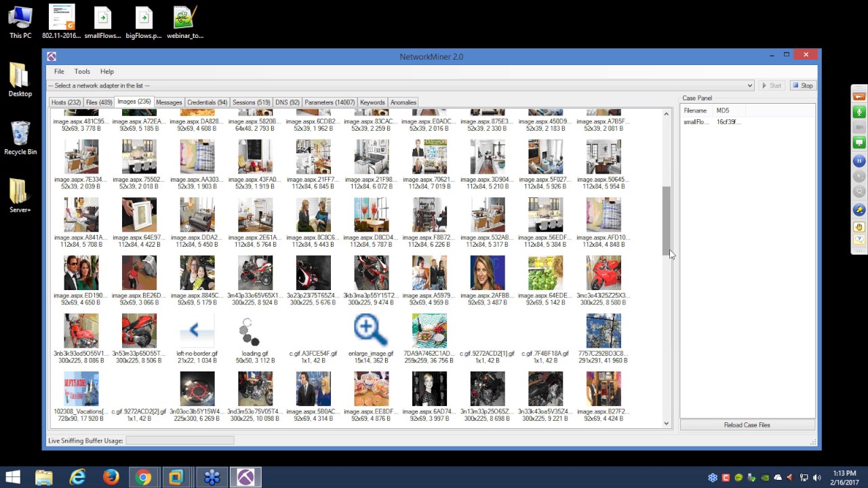The image size is (868, 488).
Task: Click the blue pause button on recorder toolbar
Action: point(859,161)
